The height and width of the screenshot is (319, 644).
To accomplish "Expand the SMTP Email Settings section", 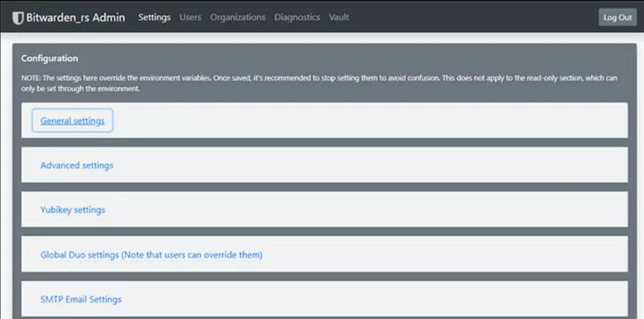I will tap(81, 299).
